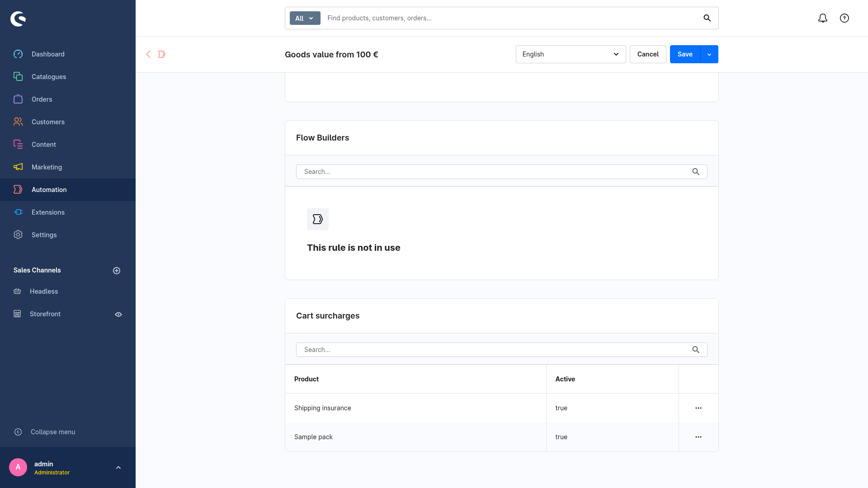
Task: Open context menu for Shipping insurance row
Action: [x=698, y=408]
